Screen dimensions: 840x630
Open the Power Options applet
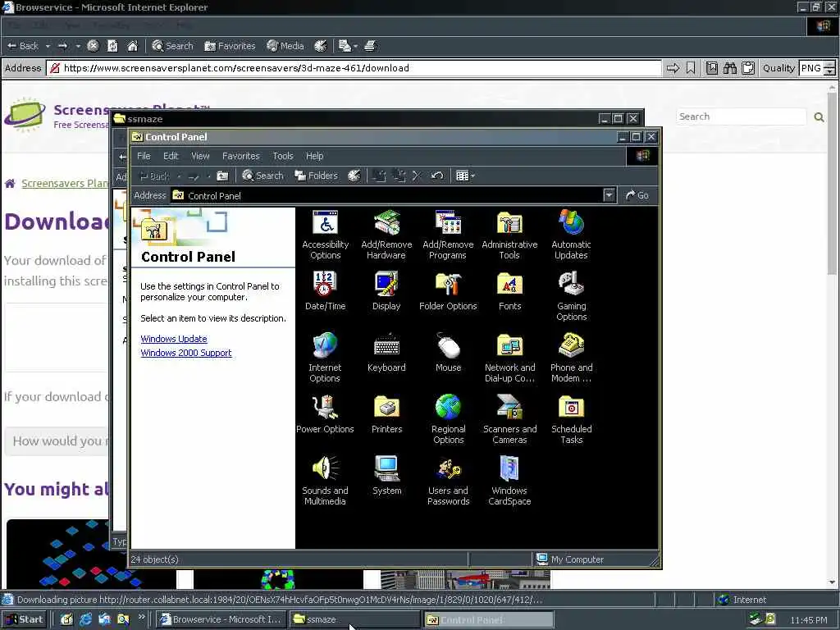325,414
